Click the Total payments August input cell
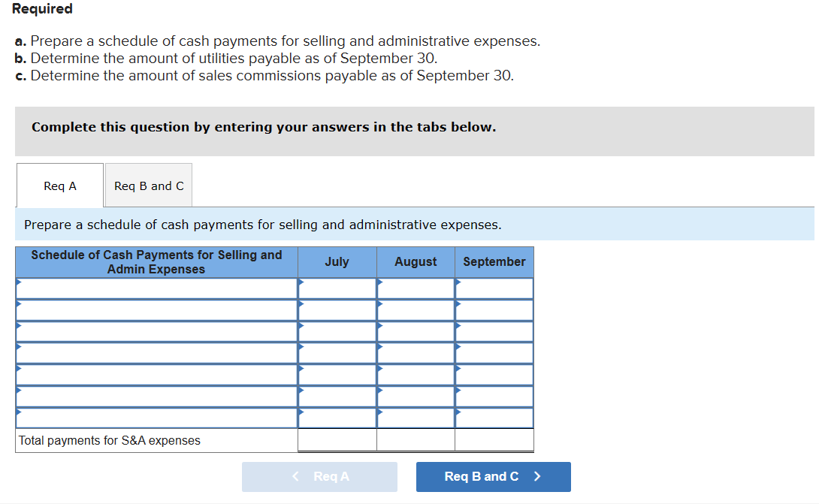 tap(416, 440)
